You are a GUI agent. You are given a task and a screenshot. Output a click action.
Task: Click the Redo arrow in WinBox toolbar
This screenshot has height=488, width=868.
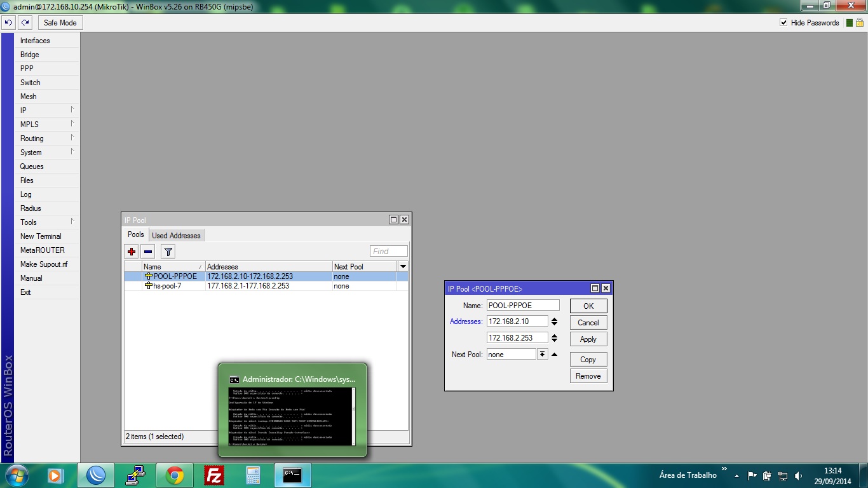(x=25, y=22)
